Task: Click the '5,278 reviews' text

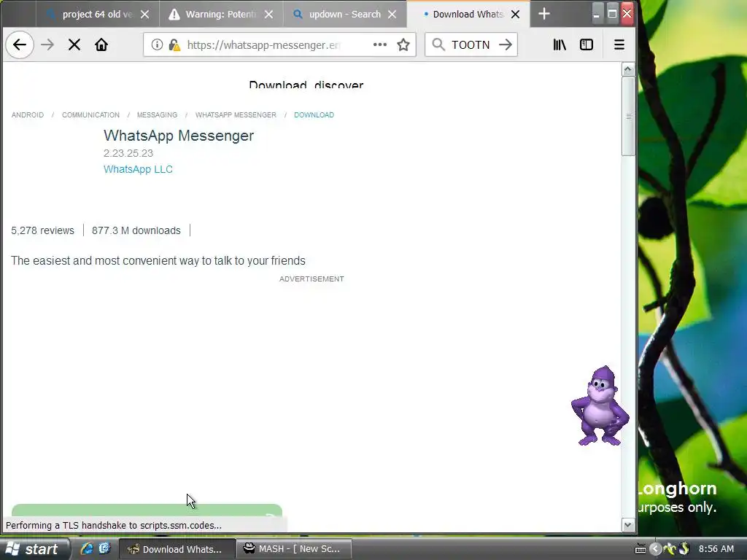Action: coord(42,230)
